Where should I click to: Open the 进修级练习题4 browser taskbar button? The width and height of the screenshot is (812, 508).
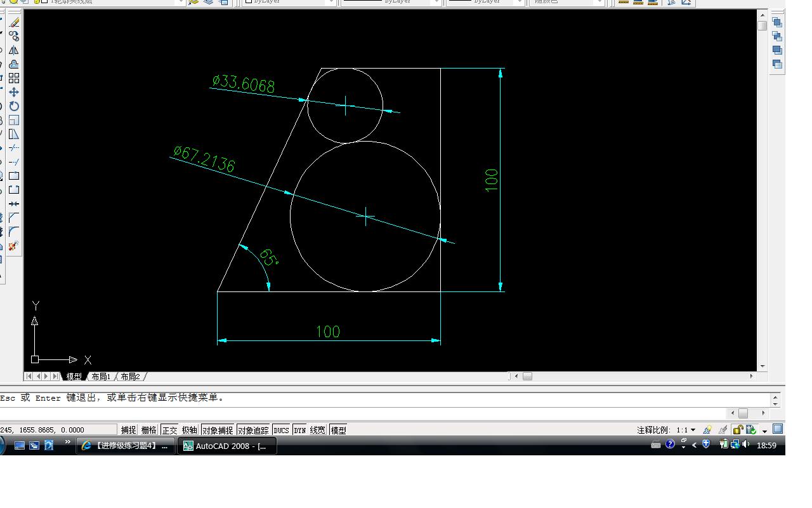126,446
